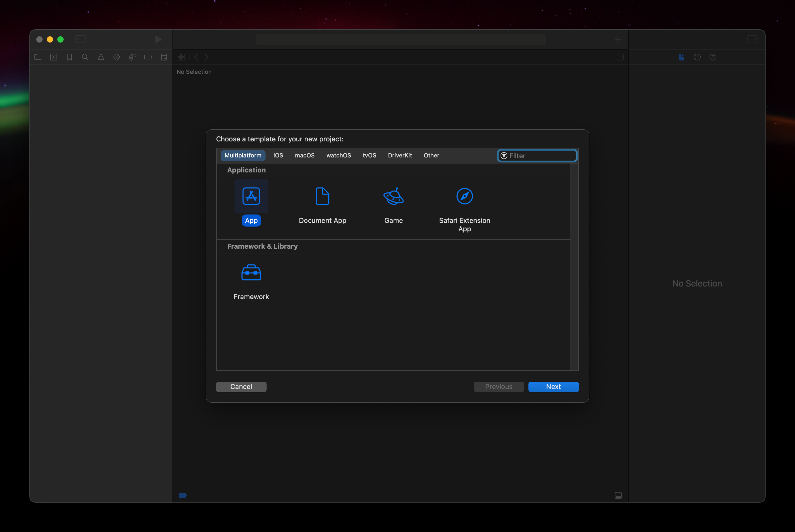Select the Safari Extension App icon
The height and width of the screenshot is (532, 795).
click(x=464, y=195)
